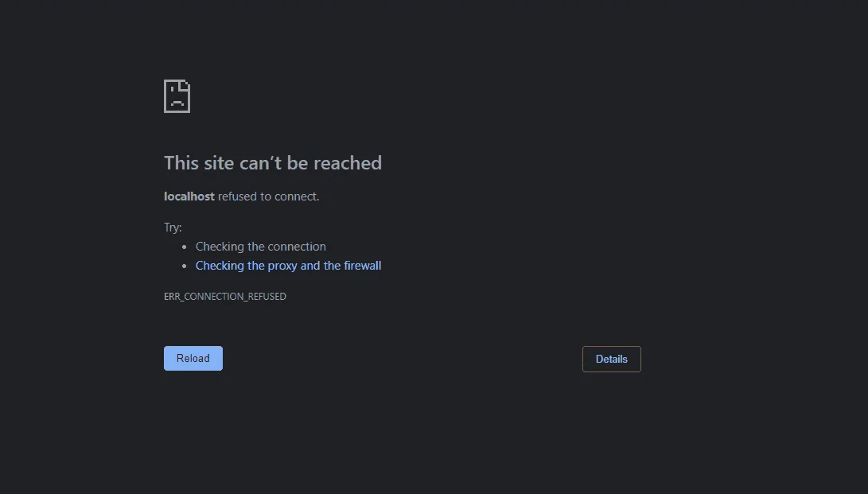Screen dimensions: 868x494
Task: Reload the page with the Reload button
Action: click(x=193, y=359)
